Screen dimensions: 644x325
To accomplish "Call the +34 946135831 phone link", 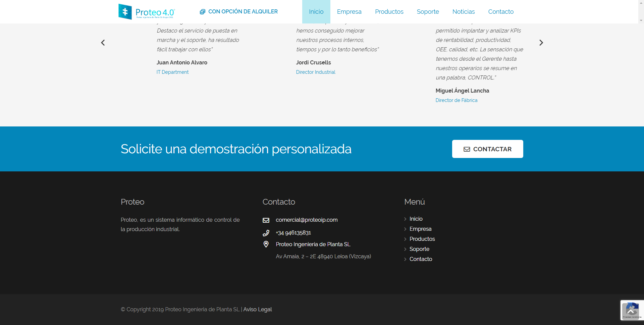I will 293,233.
